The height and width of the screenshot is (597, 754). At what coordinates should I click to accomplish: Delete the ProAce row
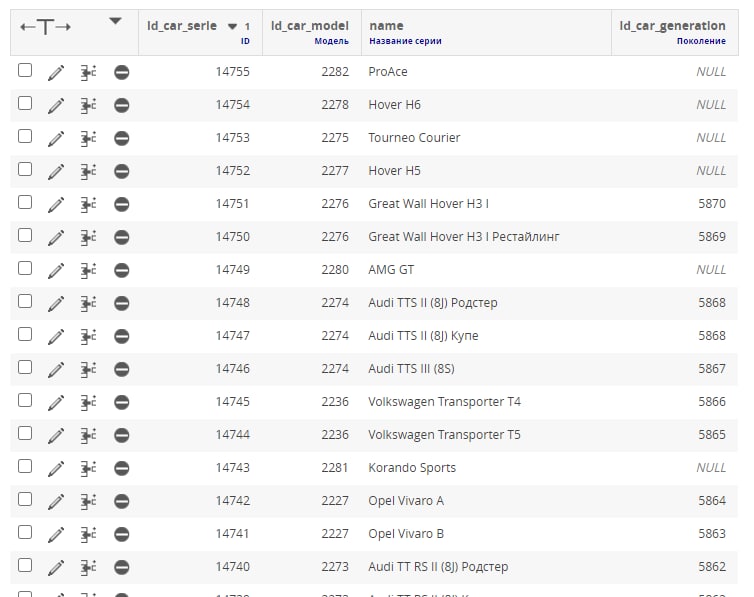122,73
